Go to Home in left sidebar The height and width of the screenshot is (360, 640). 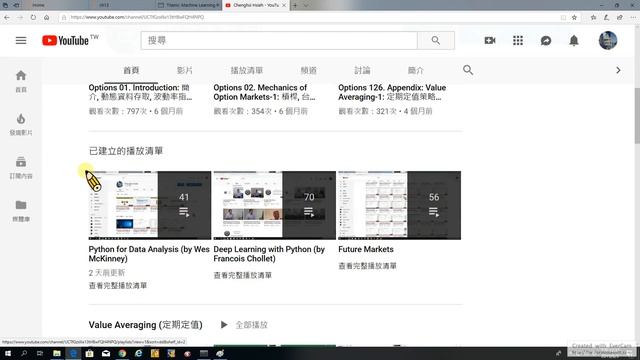pyautogui.click(x=21, y=81)
